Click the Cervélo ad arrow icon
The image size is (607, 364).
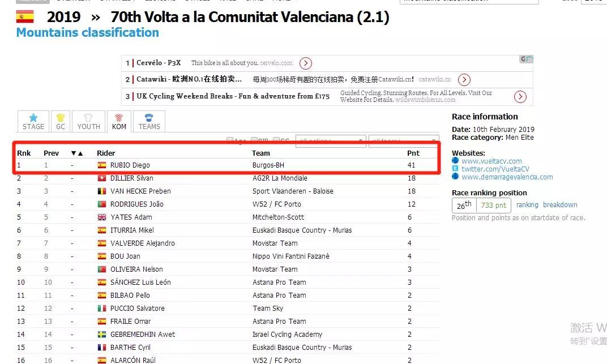[306, 63]
